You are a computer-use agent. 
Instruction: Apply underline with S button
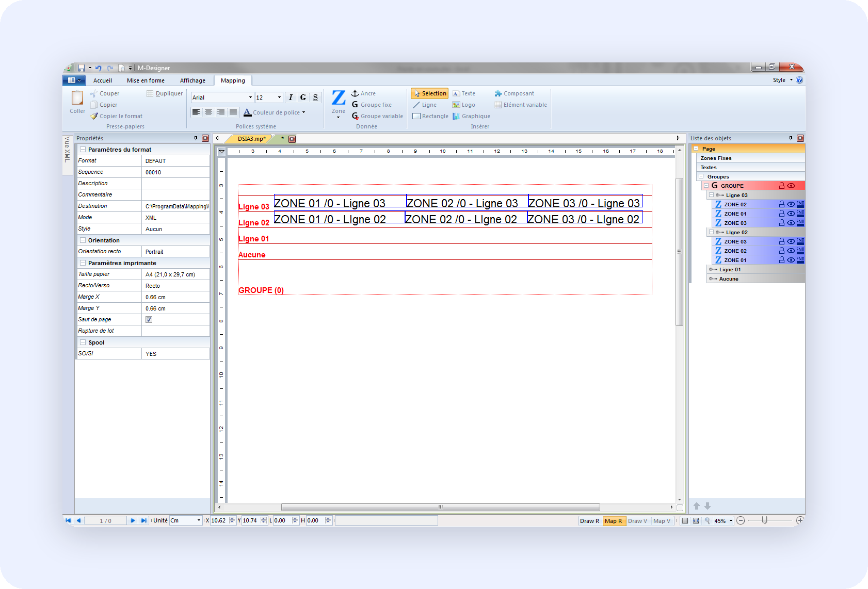click(x=315, y=97)
